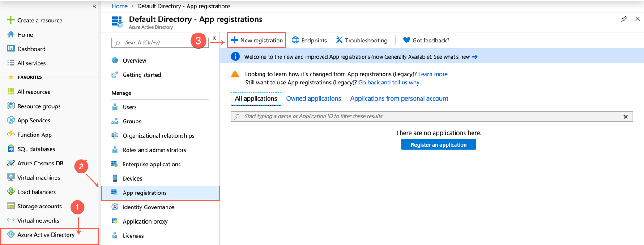The width and height of the screenshot is (644, 245).
Task: Follow the See what's new arrow link
Action: click(x=456, y=57)
